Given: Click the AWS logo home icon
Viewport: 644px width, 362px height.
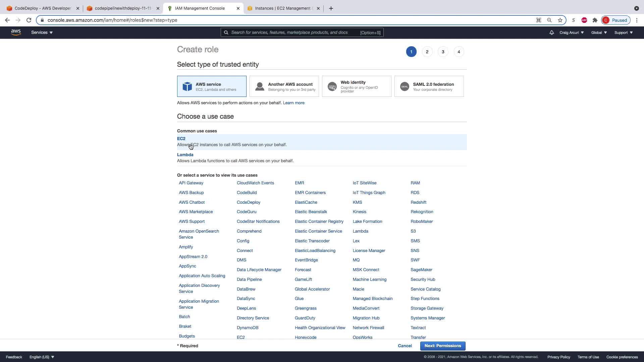Looking at the screenshot, I should click(16, 32).
